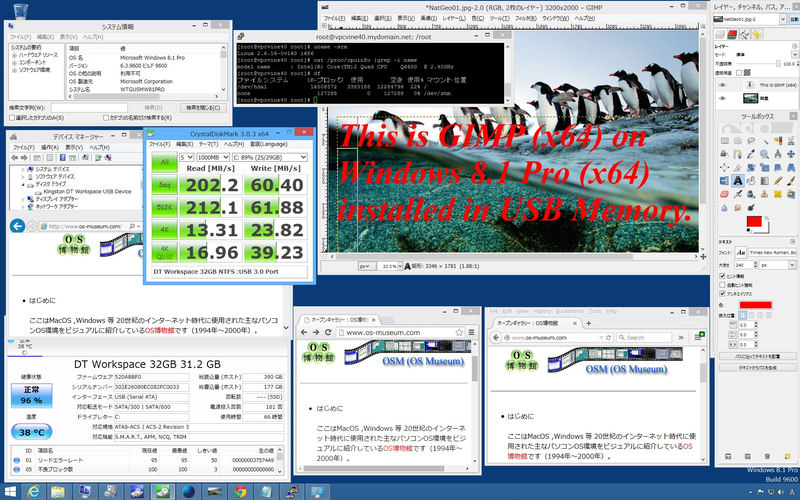Viewport: 800px width, 500px height.
Task: Open File Explorer from the taskbar
Action: point(58,492)
